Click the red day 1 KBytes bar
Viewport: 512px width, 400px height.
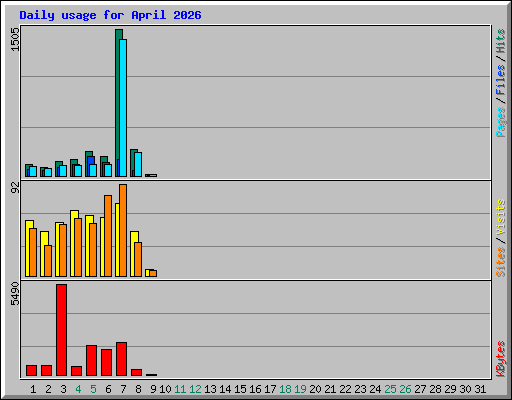pos(31,371)
